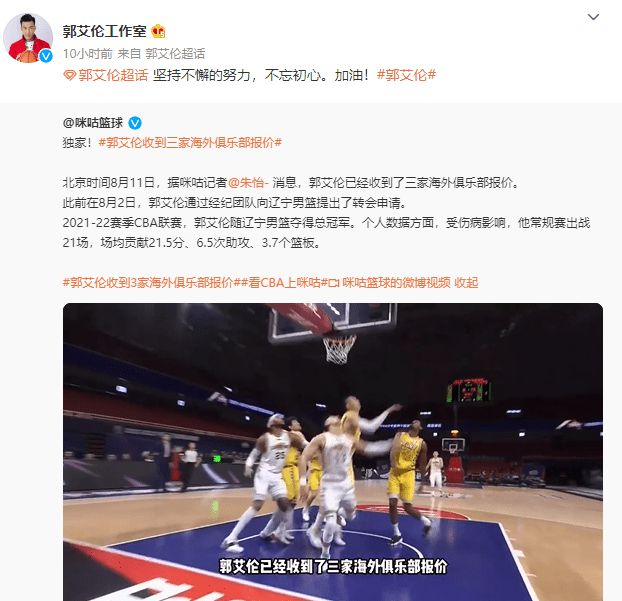This screenshot has width=622, height=601.
Task: Play the basketball video thumbnail
Action: [x=333, y=452]
